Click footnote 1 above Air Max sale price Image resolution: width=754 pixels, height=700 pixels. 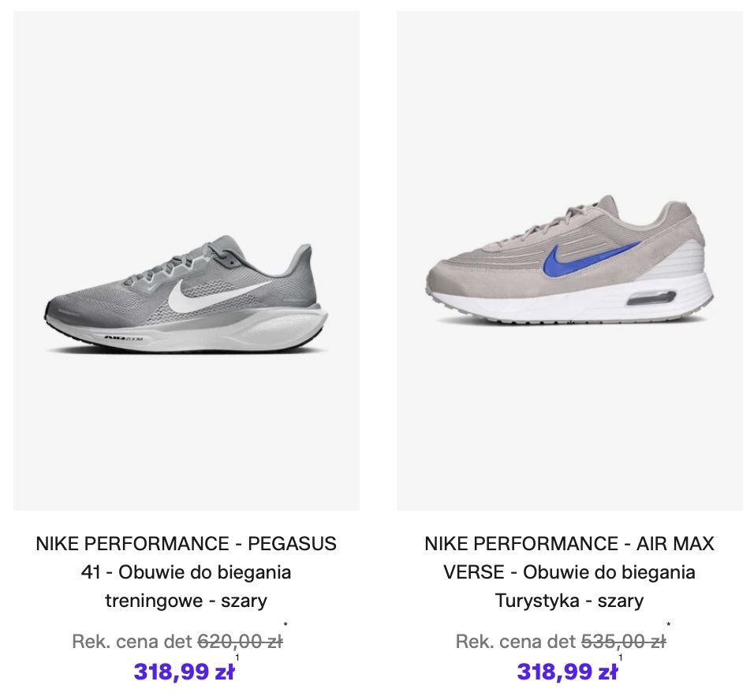pyautogui.click(x=621, y=658)
